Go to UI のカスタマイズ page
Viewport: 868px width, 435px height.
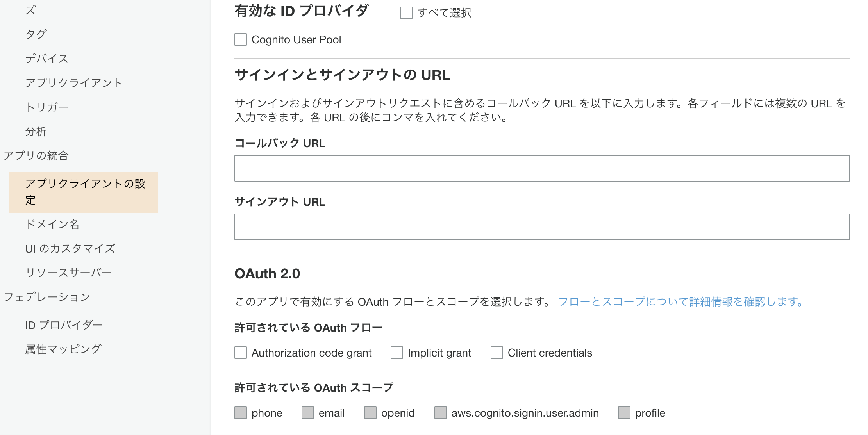70,248
